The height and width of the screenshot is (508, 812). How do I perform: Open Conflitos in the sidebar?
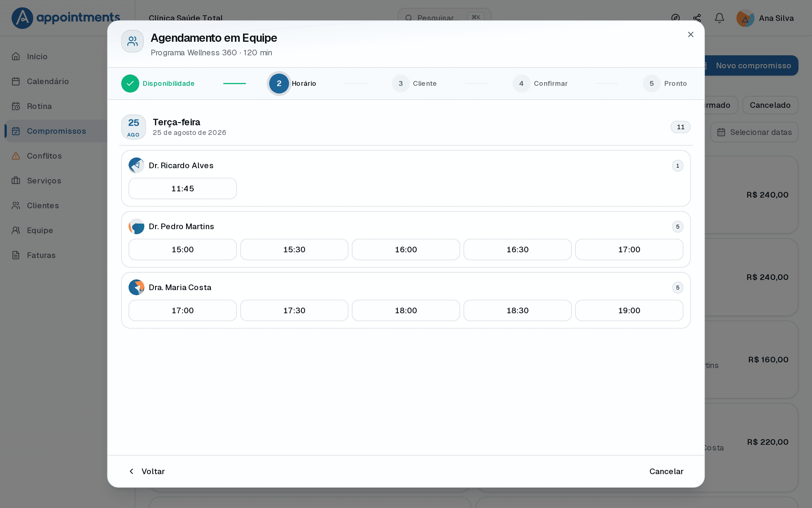point(56,156)
